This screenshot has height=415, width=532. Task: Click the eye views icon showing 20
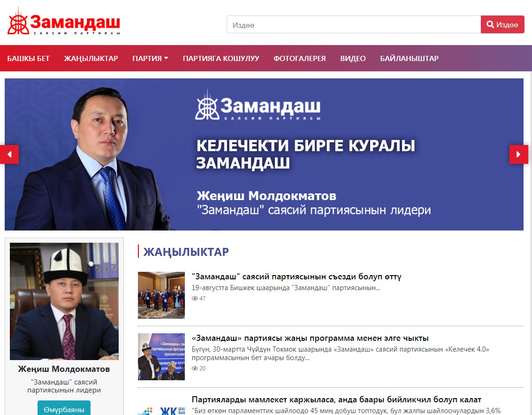click(195, 369)
